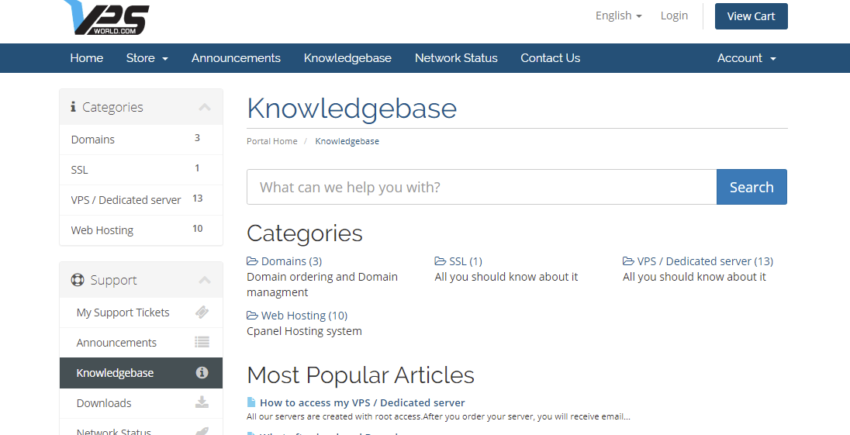
Task: Click the folder icon next to VPS / Dedicated server (13)
Action: point(628,261)
